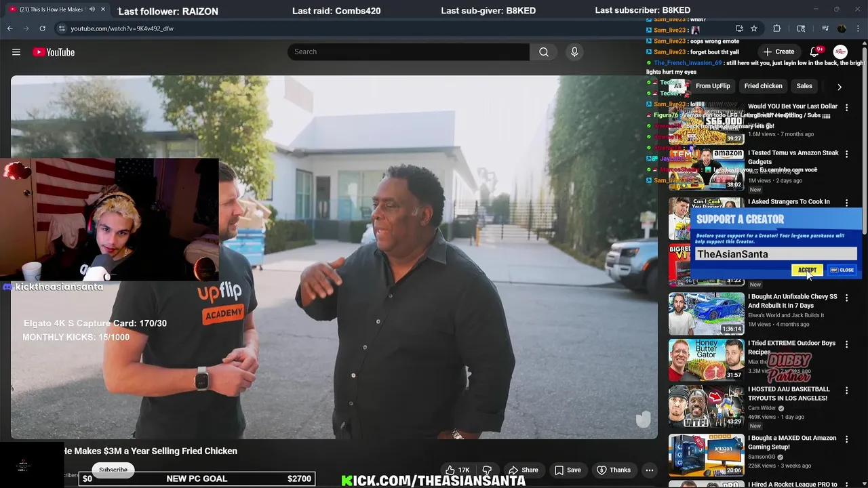Screen dimensions: 868x488
Task: Open the YouTube notifications bell
Action: click(815, 52)
